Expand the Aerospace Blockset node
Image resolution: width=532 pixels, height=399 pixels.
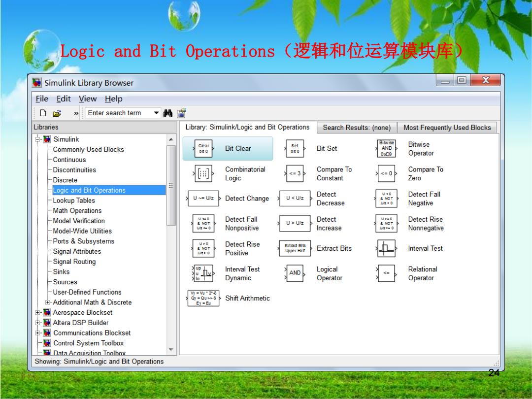pos(37,312)
